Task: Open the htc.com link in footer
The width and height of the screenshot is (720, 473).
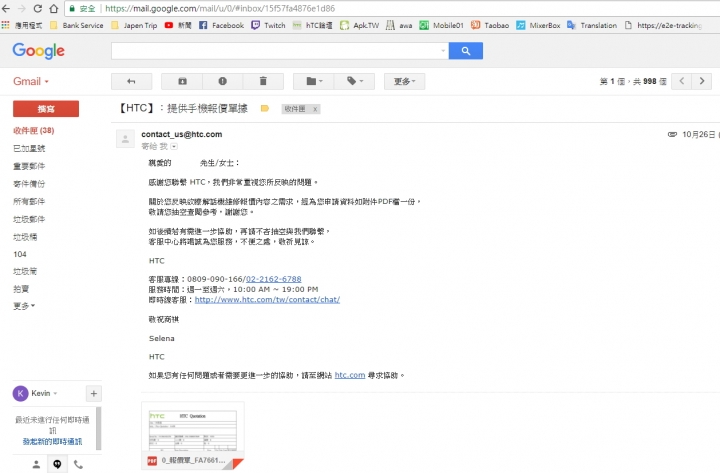Action: point(350,375)
